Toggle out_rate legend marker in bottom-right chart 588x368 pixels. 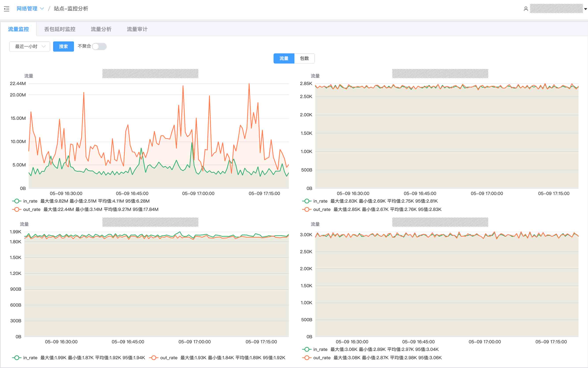pyautogui.click(x=306, y=358)
